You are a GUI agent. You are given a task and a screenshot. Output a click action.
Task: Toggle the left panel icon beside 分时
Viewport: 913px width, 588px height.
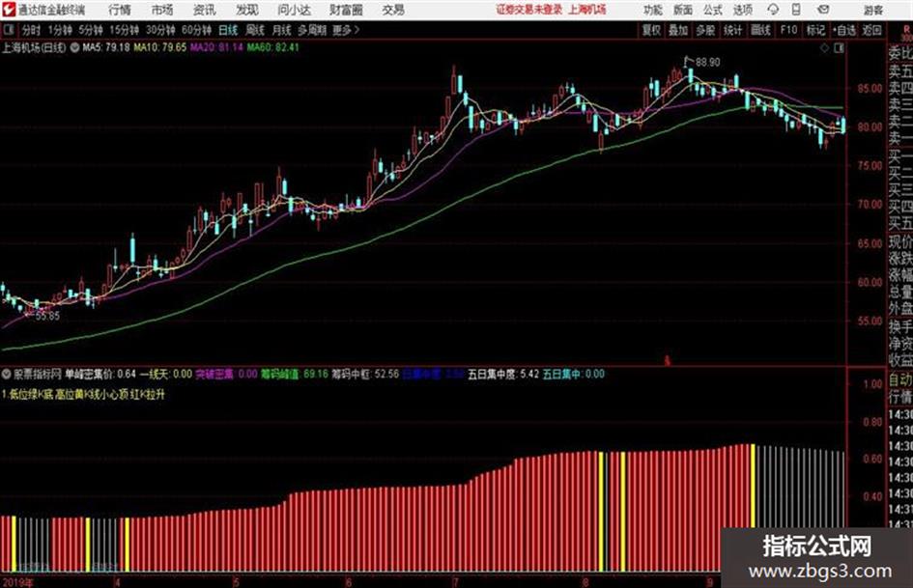9,30
